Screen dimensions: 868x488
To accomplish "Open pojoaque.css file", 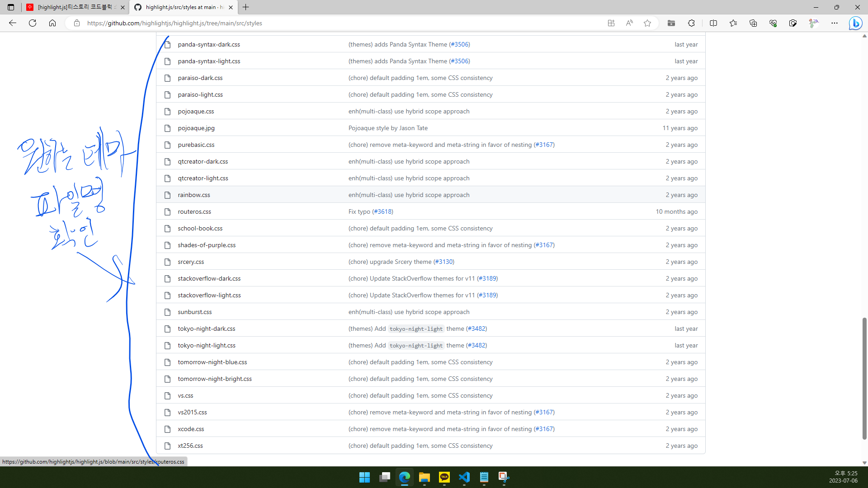I will [x=196, y=111].
